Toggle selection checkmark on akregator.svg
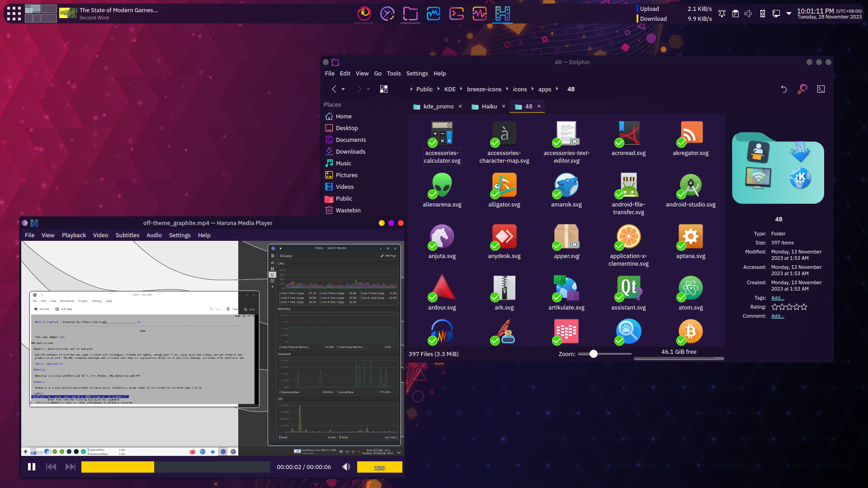 click(x=681, y=143)
